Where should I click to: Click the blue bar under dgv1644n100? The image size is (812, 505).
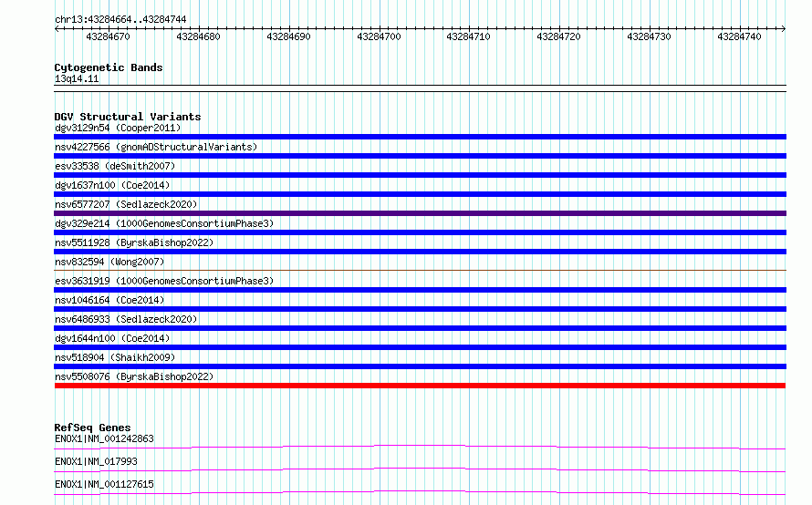tap(420, 347)
